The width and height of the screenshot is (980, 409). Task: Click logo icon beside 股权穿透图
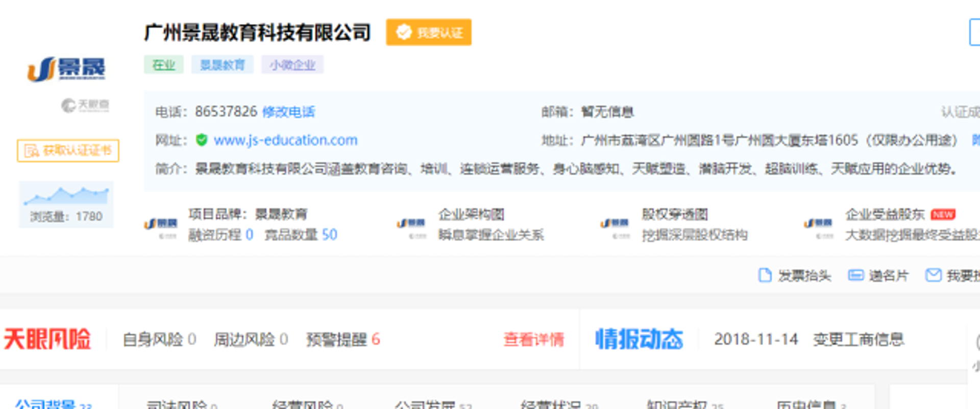click(615, 229)
